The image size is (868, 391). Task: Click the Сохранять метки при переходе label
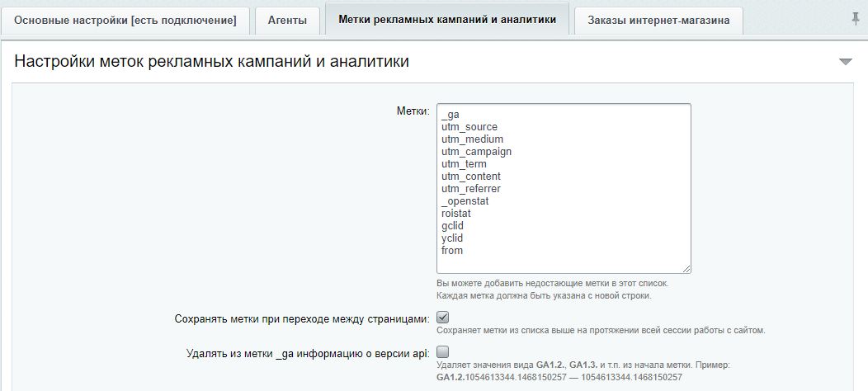pyautogui.click(x=302, y=318)
